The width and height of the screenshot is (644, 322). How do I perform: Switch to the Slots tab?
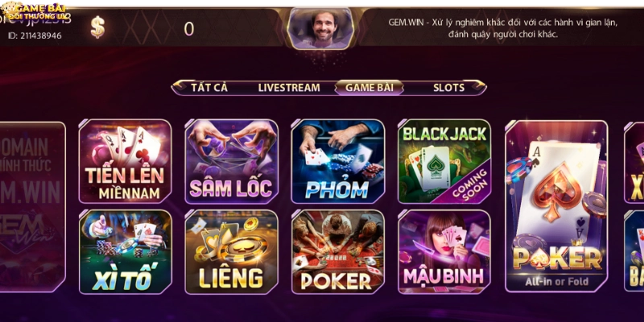tap(448, 88)
